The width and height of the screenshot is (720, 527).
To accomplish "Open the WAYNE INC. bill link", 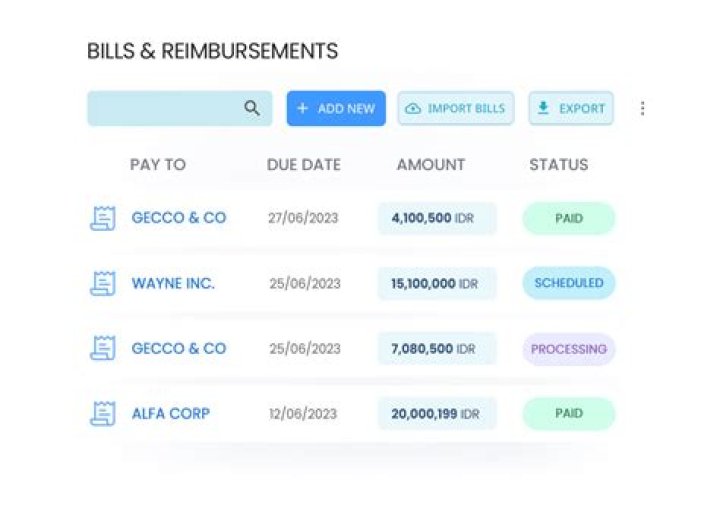I will (173, 283).
